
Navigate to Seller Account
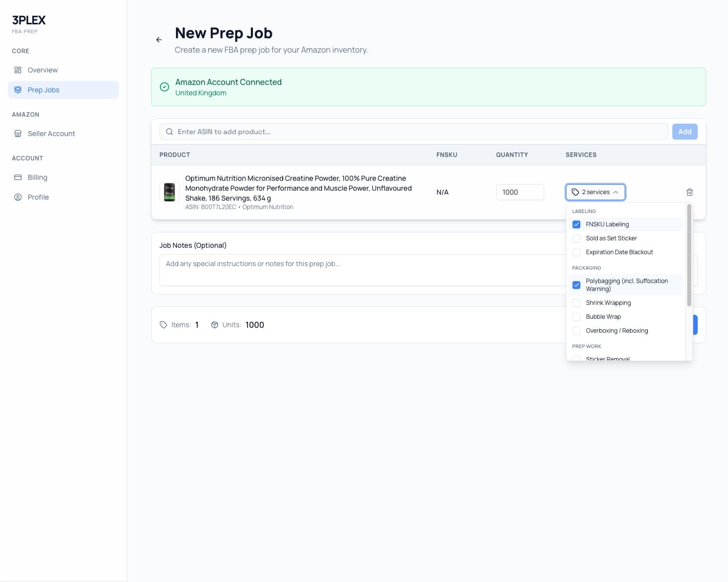pos(51,133)
